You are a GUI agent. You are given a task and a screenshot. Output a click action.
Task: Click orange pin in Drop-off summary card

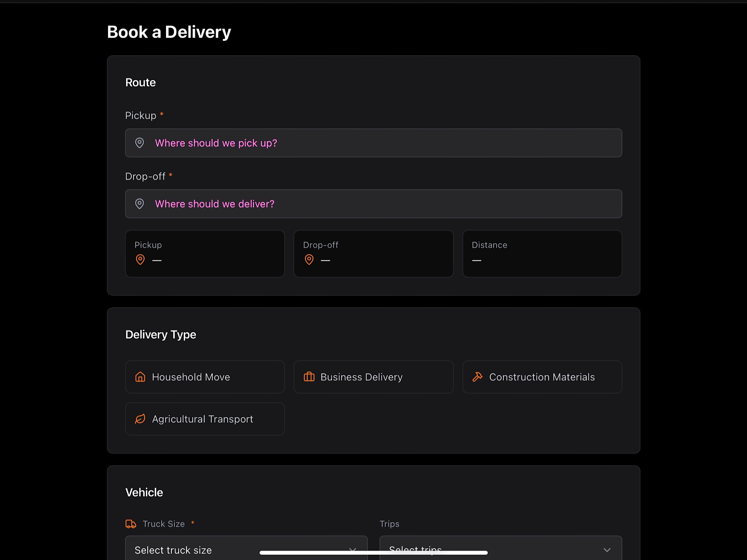coord(309,260)
